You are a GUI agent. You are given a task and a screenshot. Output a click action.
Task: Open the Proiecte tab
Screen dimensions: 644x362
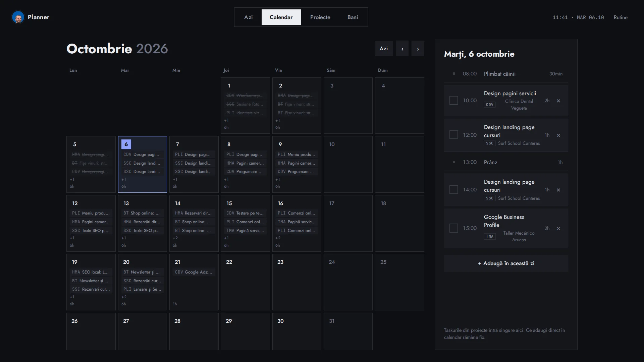point(320,17)
